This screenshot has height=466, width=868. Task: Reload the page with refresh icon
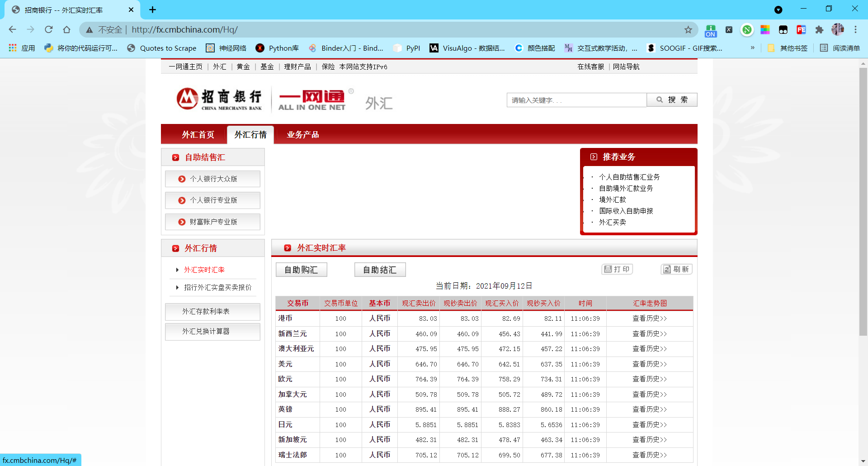(x=48, y=29)
